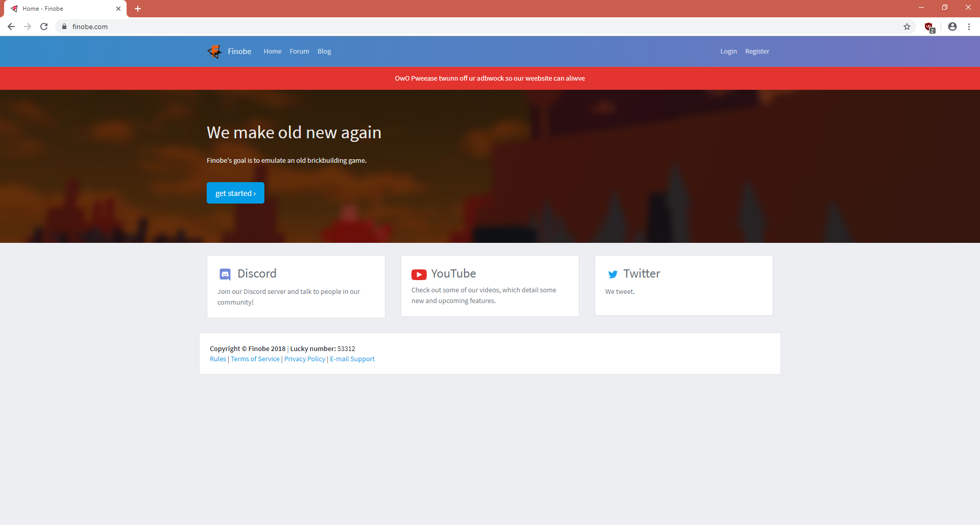Open the Chrome three-dot menu
980x525 pixels.
pos(969,27)
